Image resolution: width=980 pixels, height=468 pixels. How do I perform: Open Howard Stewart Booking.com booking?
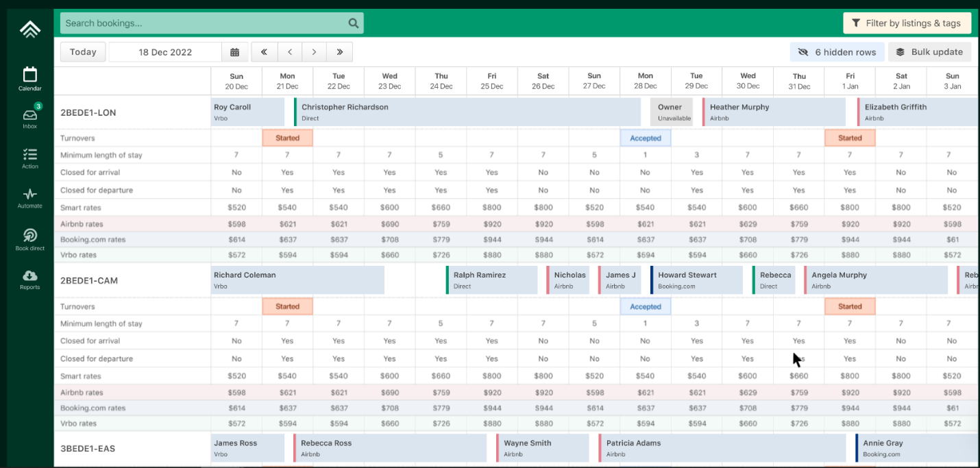click(x=696, y=280)
